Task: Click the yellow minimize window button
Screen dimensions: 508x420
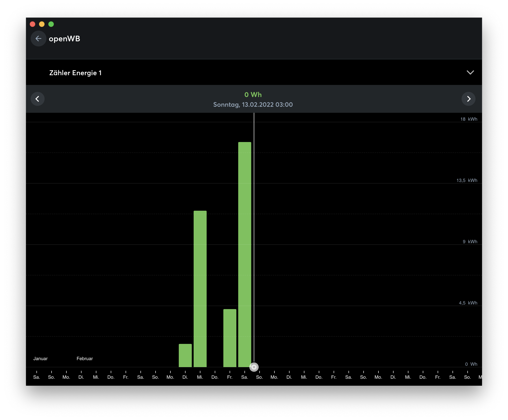Action: point(42,24)
